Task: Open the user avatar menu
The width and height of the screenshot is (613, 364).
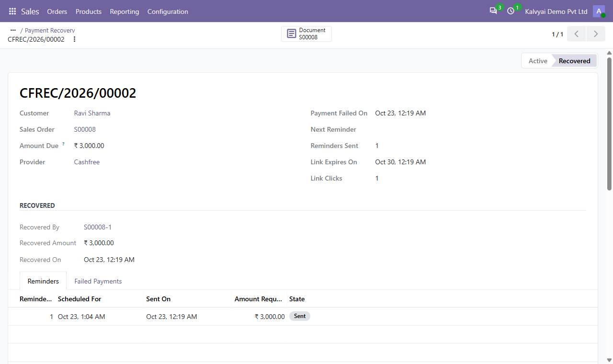Action: tap(599, 11)
